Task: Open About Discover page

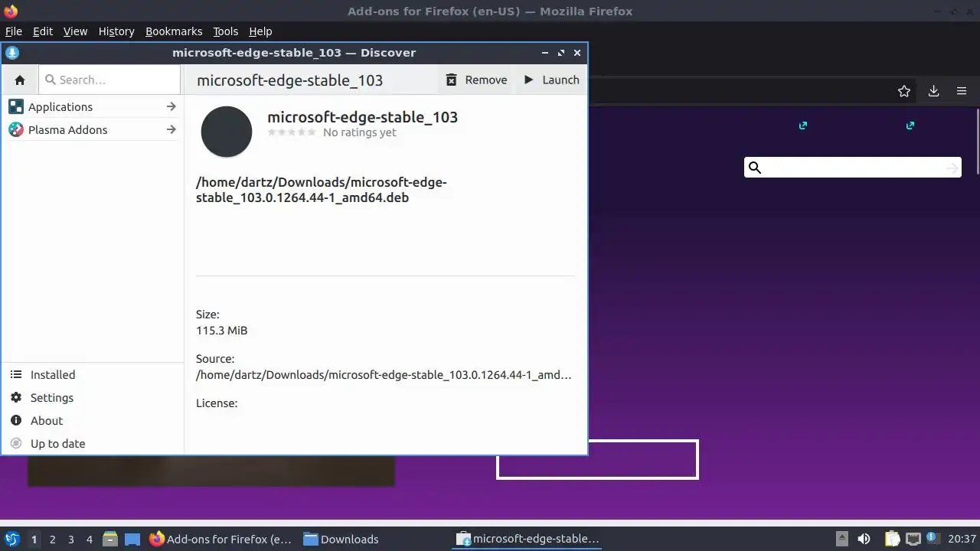Action: pos(92,421)
